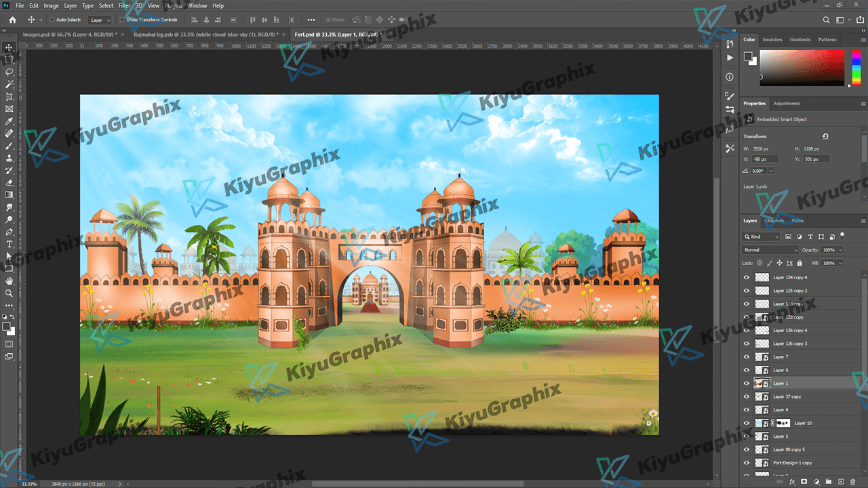Select the Horizontal Type tool
Screen dimensions: 868x488
click(9, 244)
